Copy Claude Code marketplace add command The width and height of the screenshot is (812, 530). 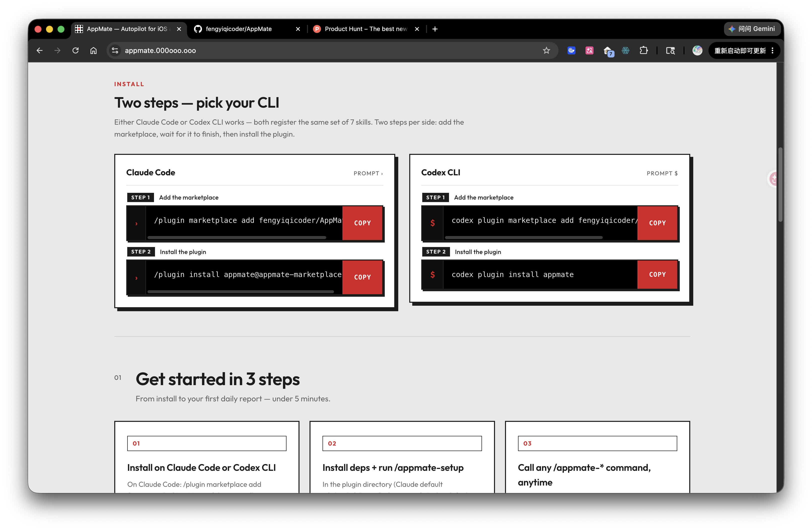point(362,223)
